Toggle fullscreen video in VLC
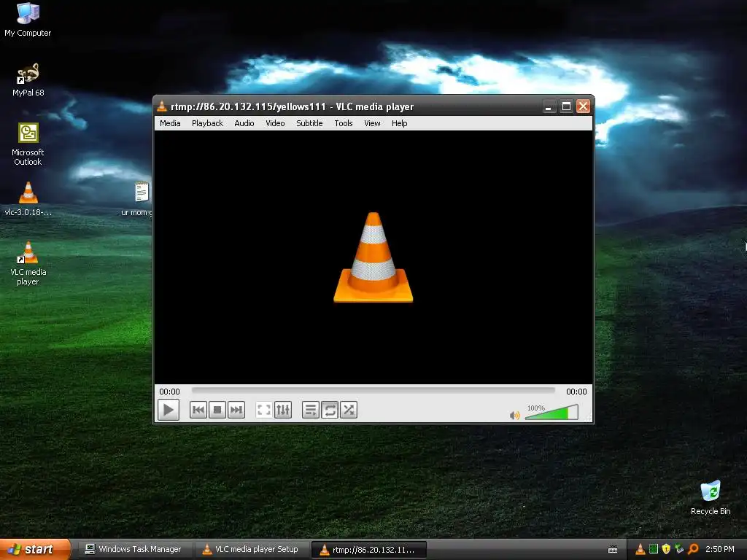The image size is (747, 560). (x=264, y=410)
